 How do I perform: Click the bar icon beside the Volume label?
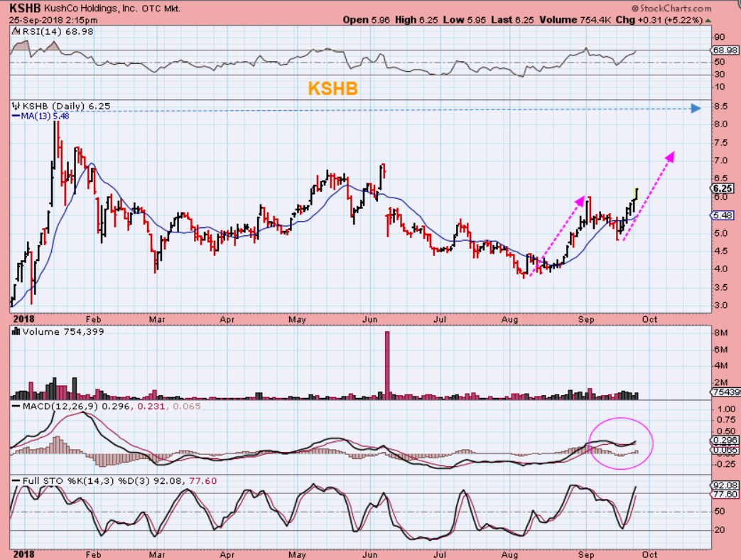(16, 332)
